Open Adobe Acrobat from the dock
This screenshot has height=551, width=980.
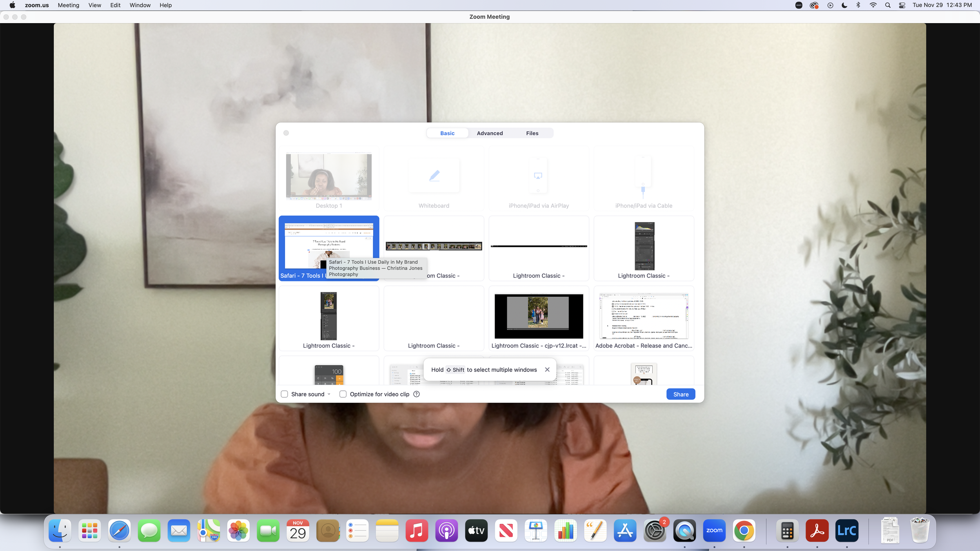point(817,531)
